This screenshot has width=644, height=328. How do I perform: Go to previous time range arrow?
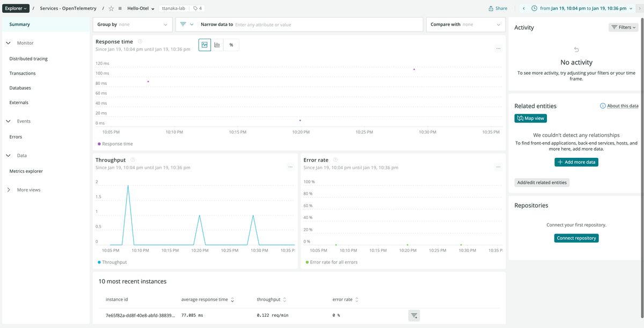click(x=524, y=9)
